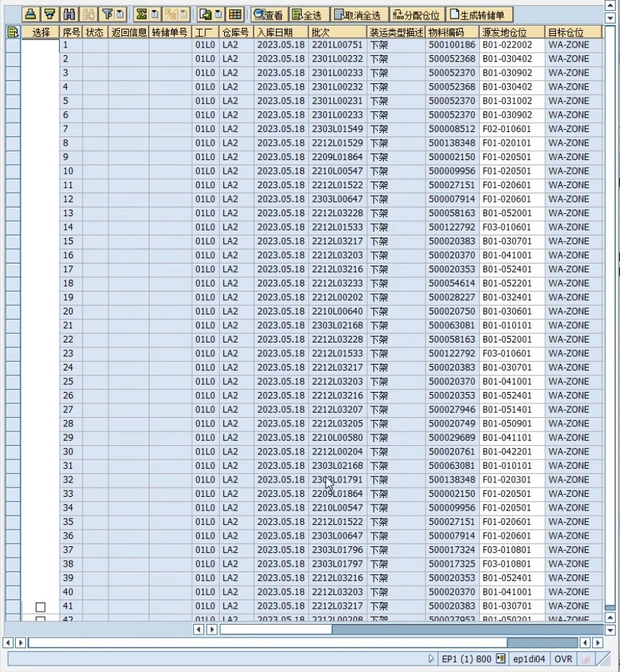620x672 pixels.
Task: Click the 生成转储单 button
Action: 481,14
